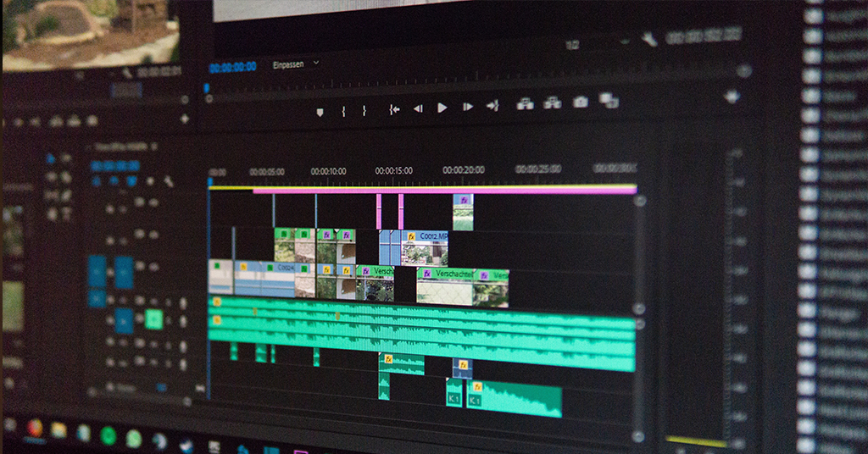Click the blue 00:00:00:00 Program timecode
Image resolution: width=868 pixels, height=454 pixels.
tap(232, 68)
